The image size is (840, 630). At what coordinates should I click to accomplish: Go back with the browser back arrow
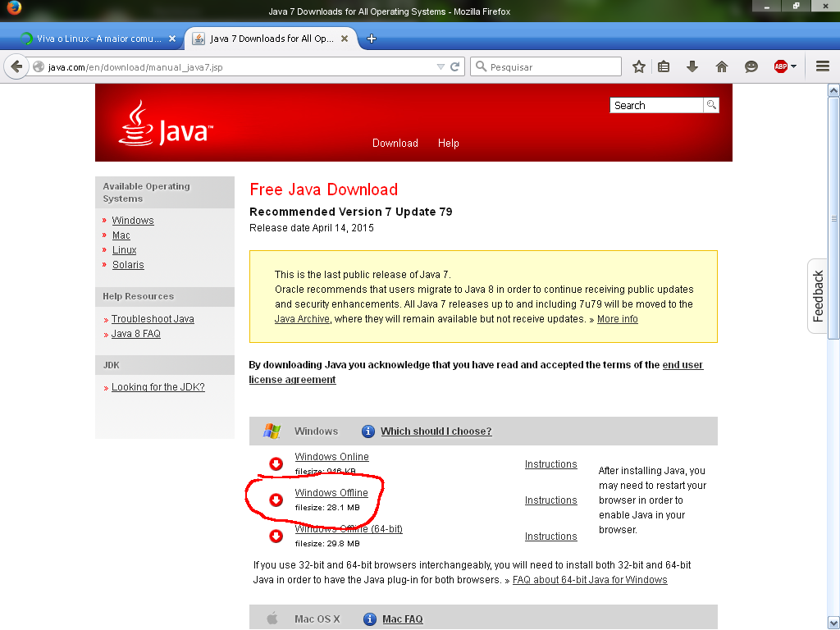coord(16,67)
